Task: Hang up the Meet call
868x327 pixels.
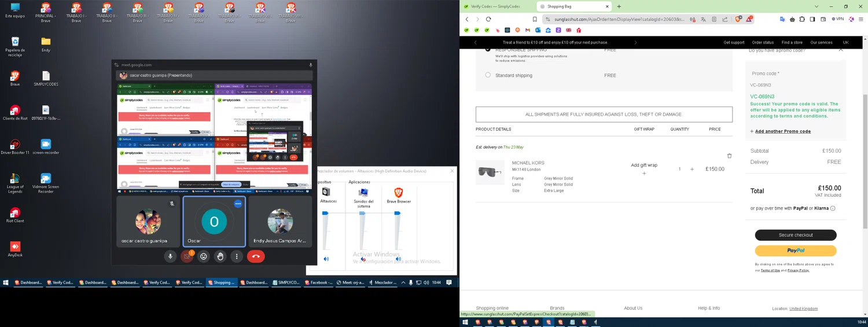Action: click(256, 256)
